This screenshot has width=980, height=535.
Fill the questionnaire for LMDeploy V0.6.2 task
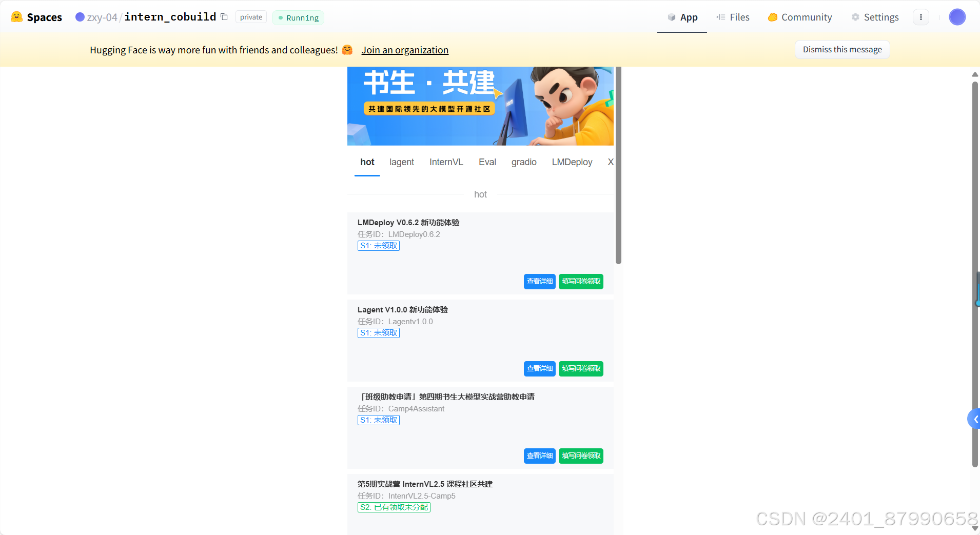pos(581,281)
